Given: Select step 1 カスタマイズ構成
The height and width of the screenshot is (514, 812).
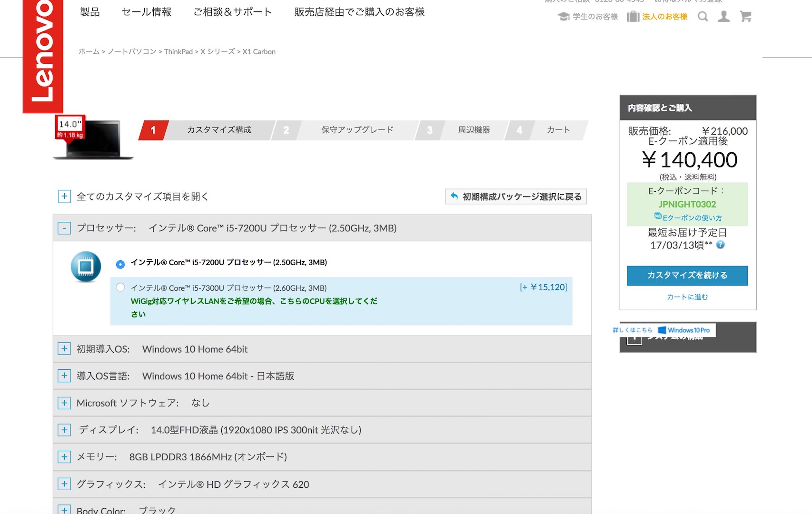Looking at the screenshot, I should [207, 130].
